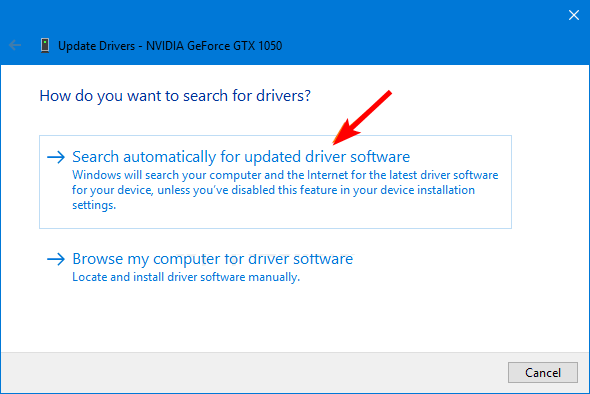
Task: Click the back arrow in the title bar
Action: (15, 46)
